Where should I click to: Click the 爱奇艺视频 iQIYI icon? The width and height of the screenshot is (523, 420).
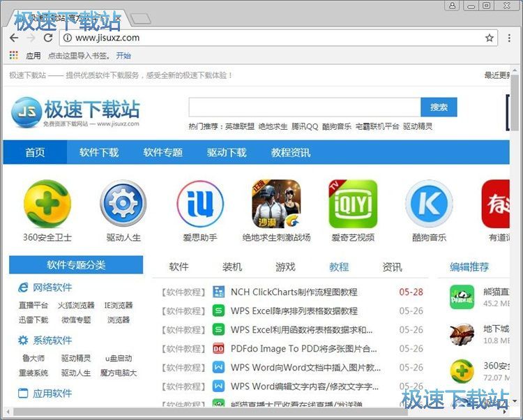point(353,204)
